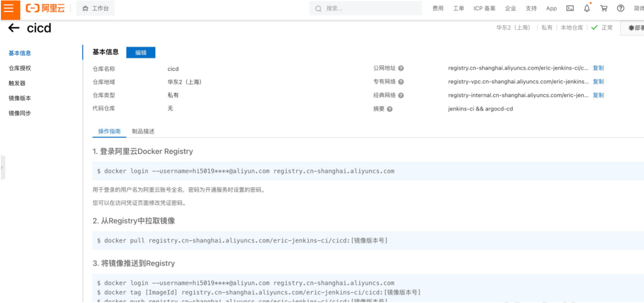Click the back arrow beside cicd
The height and width of the screenshot is (303, 644).
[x=14, y=28]
